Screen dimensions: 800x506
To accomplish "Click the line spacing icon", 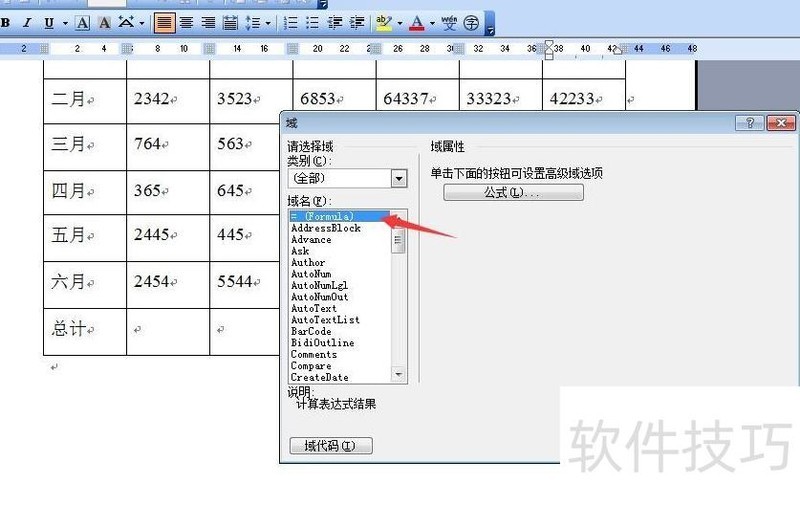I will [253, 23].
